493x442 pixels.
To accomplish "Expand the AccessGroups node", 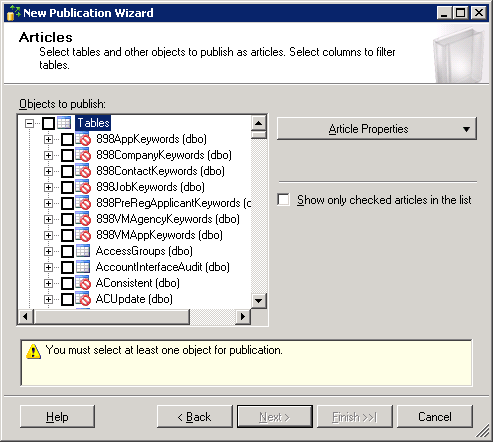I will tap(48, 251).
